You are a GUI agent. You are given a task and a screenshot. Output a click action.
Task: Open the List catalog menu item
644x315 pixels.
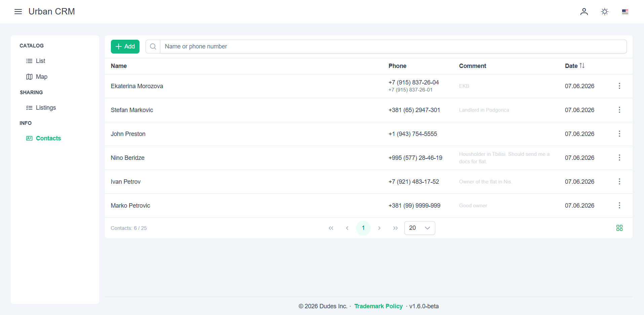pos(40,61)
